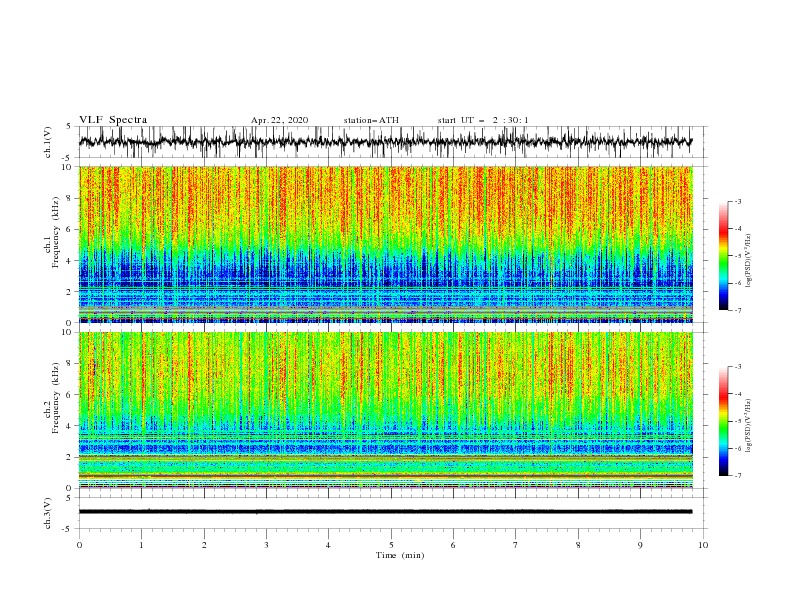
Task: Click the ch.3(V) axis label
Action: [x=48, y=513]
